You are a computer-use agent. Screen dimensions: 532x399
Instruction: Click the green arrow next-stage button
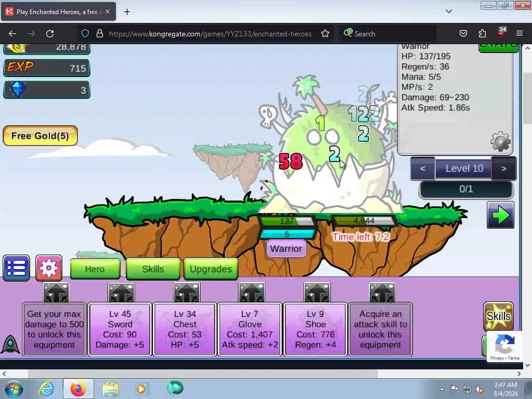point(500,215)
